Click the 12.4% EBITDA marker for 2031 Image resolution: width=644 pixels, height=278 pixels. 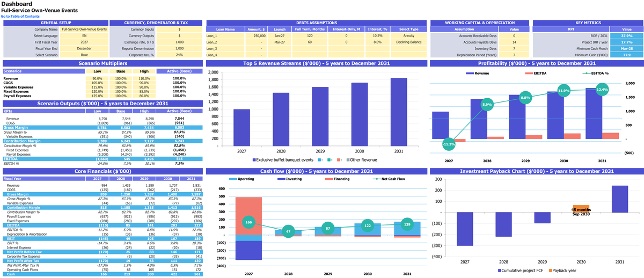click(x=602, y=89)
